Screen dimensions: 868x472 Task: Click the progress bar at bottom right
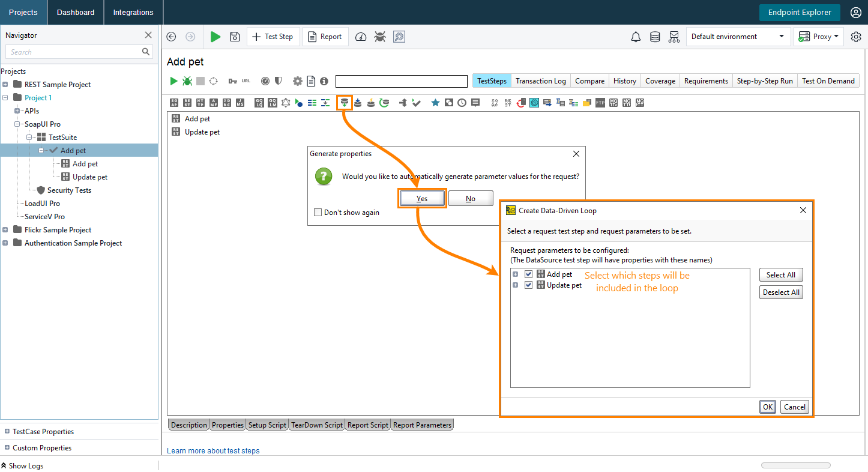[795, 465]
